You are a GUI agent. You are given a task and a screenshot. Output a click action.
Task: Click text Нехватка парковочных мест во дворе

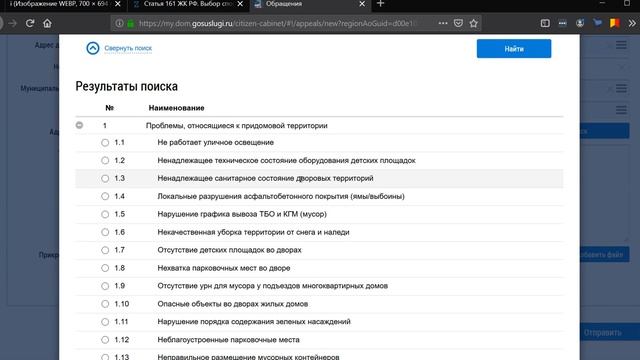coord(224,268)
